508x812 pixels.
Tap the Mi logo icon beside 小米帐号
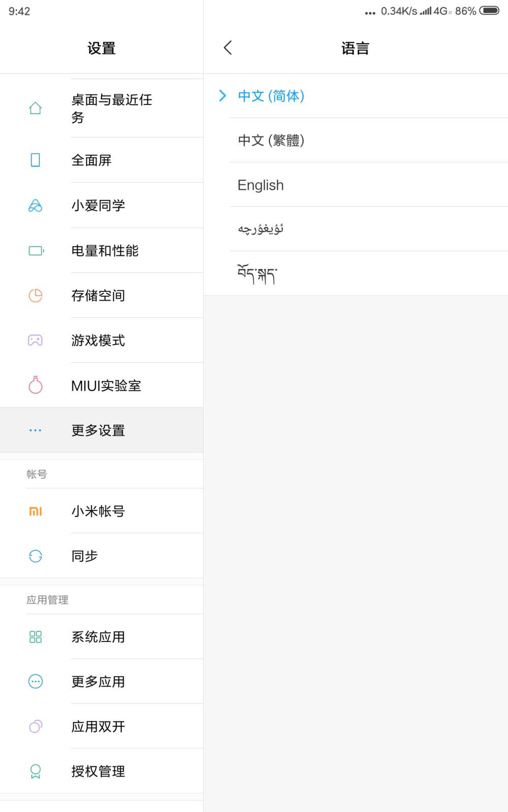35,511
